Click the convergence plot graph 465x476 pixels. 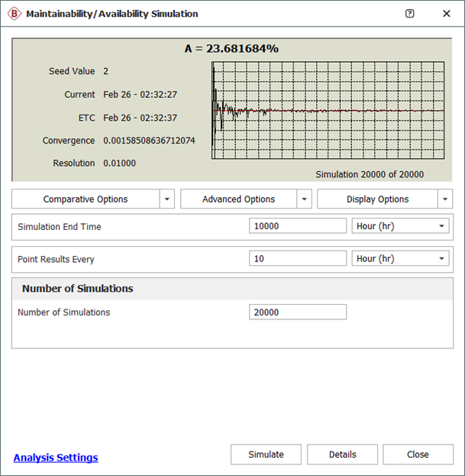pos(328,110)
